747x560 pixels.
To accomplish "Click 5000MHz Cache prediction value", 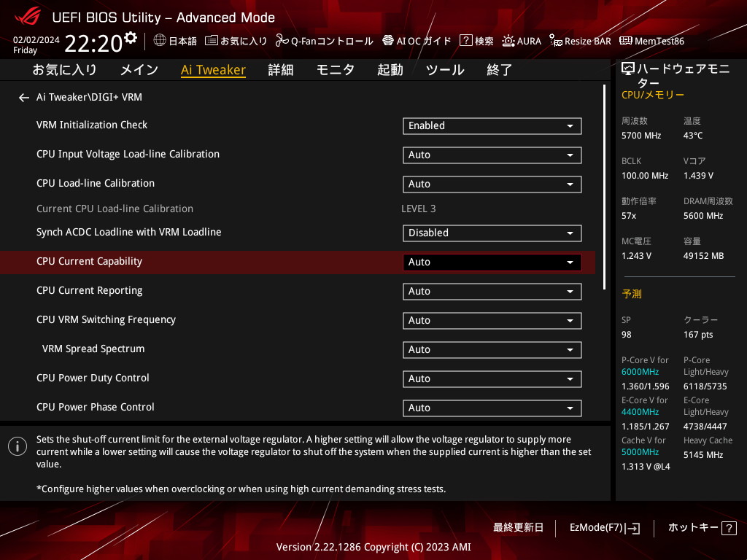I will (x=640, y=452).
